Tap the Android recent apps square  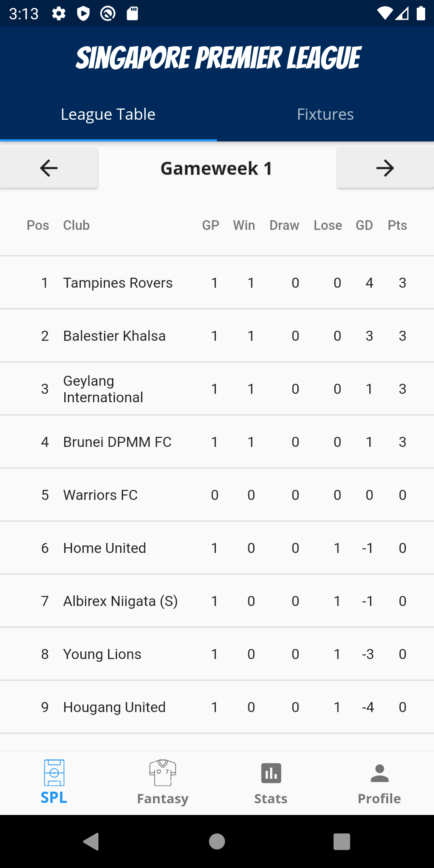pos(342,841)
